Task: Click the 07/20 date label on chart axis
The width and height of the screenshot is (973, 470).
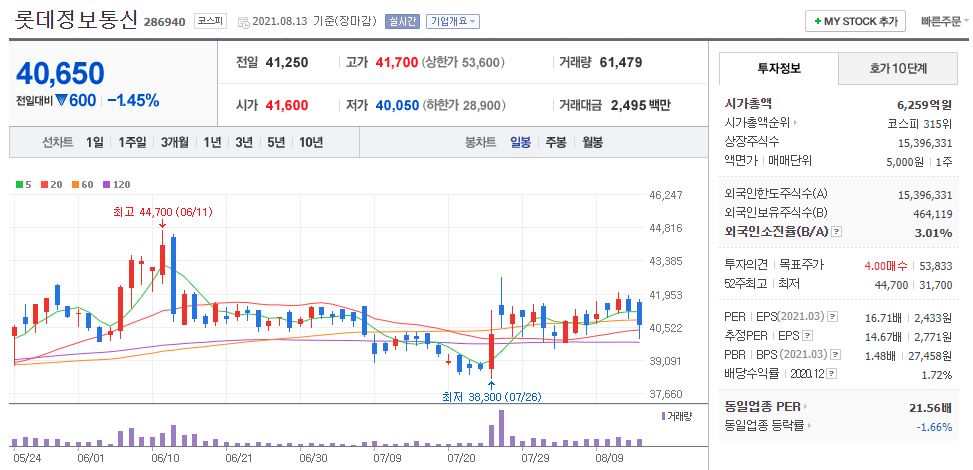Action: 460,458
